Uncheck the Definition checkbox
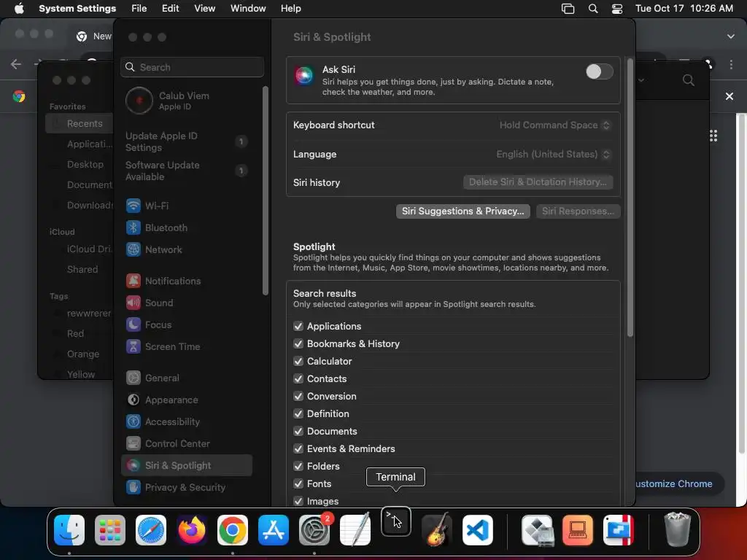The height and width of the screenshot is (560, 747). click(x=298, y=414)
